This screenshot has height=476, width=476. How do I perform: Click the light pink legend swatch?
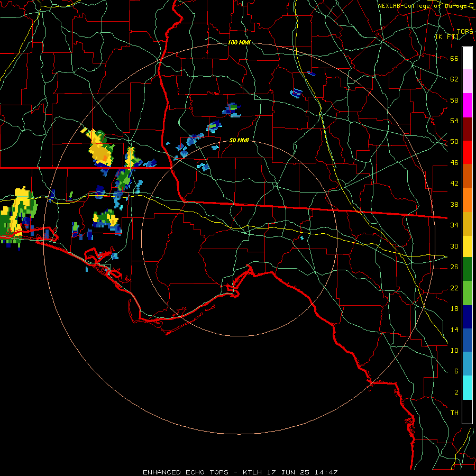(467, 81)
